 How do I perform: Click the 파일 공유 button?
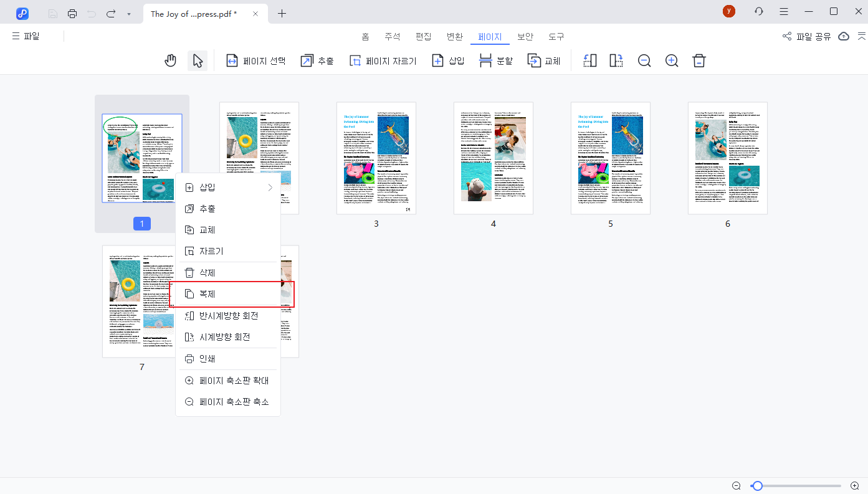[807, 36]
